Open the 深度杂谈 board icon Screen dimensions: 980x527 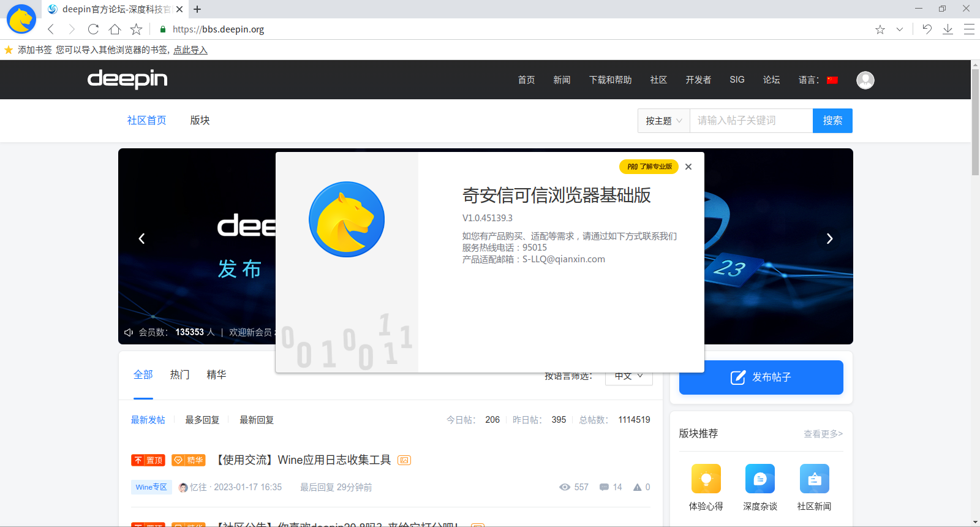click(x=759, y=479)
